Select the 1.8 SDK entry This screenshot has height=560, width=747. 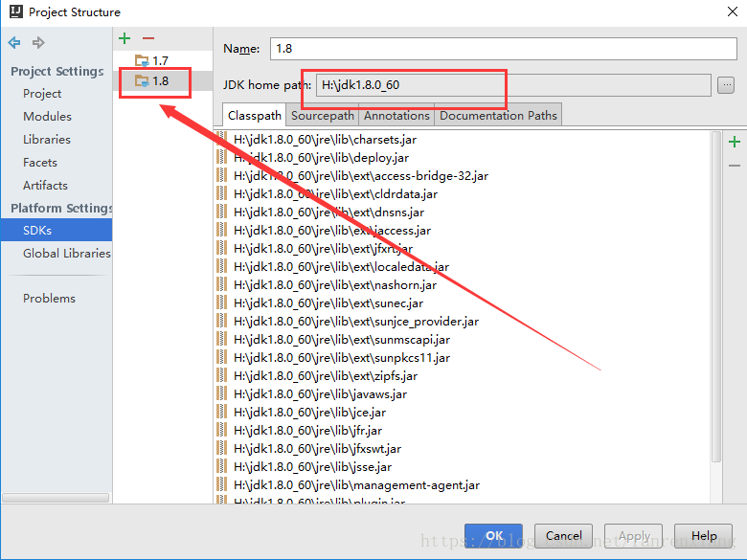[159, 81]
